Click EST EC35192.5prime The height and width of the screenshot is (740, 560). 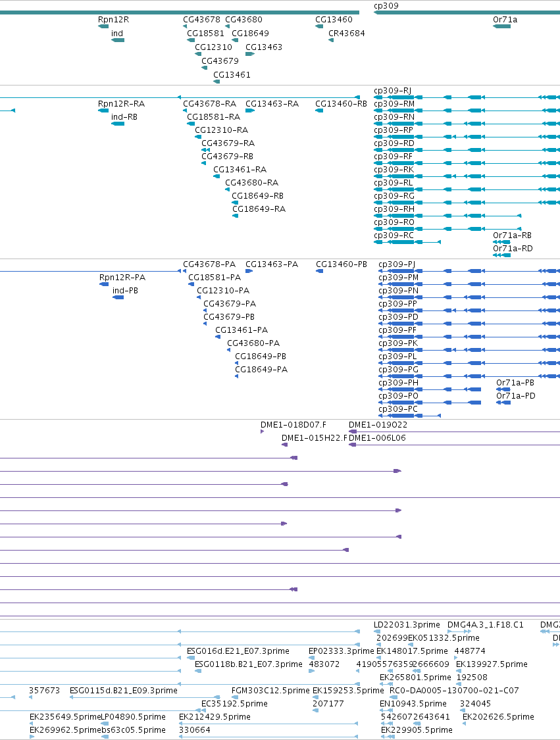coord(234,704)
